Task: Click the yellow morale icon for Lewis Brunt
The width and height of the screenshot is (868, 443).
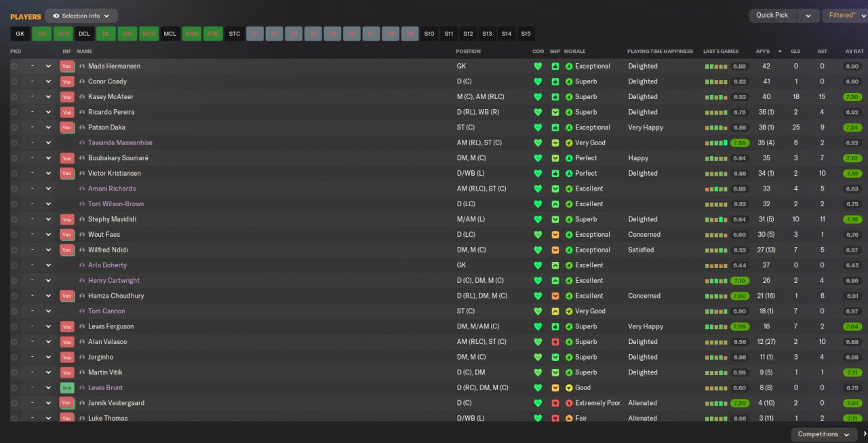Action: pyautogui.click(x=569, y=388)
